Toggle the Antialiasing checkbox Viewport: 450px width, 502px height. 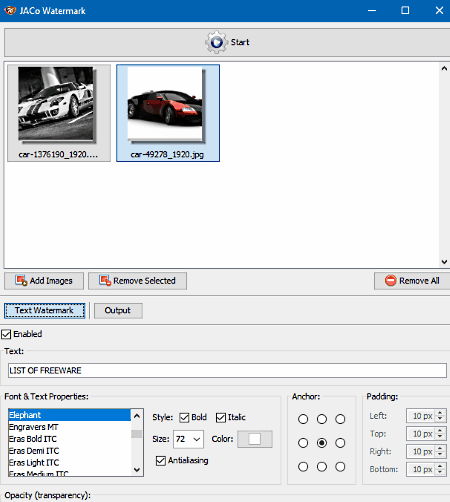pyautogui.click(x=161, y=461)
